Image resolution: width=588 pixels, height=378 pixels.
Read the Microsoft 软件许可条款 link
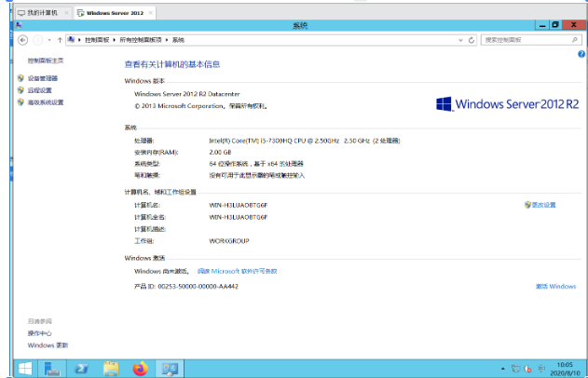[237, 271]
